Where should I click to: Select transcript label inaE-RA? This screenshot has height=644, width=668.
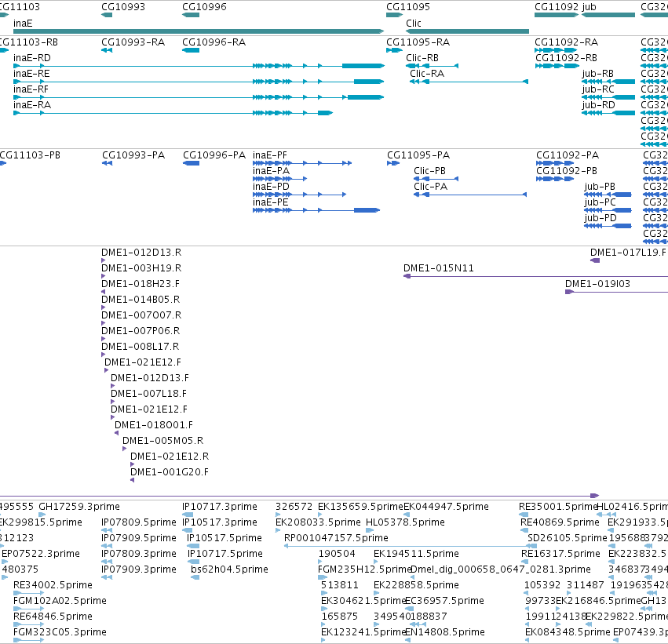[32, 105]
